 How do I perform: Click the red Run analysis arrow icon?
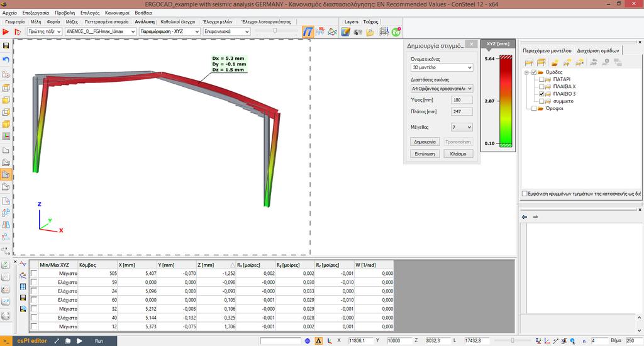coord(6,31)
